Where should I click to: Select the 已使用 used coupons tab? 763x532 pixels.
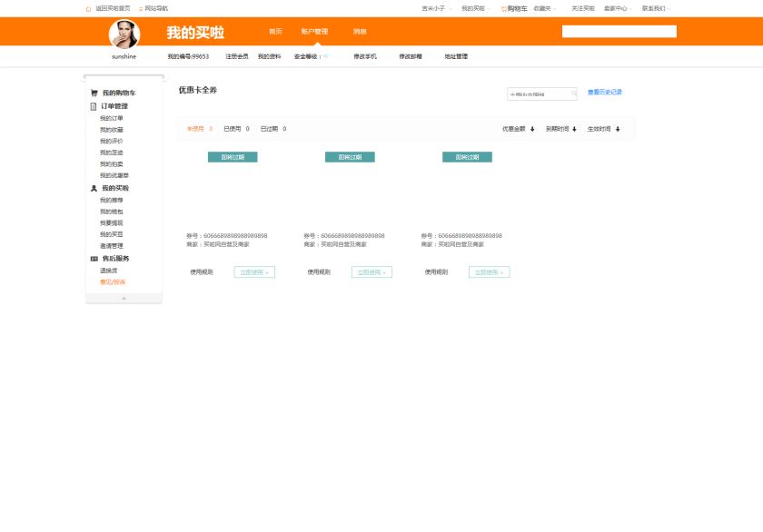tap(236, 129)
